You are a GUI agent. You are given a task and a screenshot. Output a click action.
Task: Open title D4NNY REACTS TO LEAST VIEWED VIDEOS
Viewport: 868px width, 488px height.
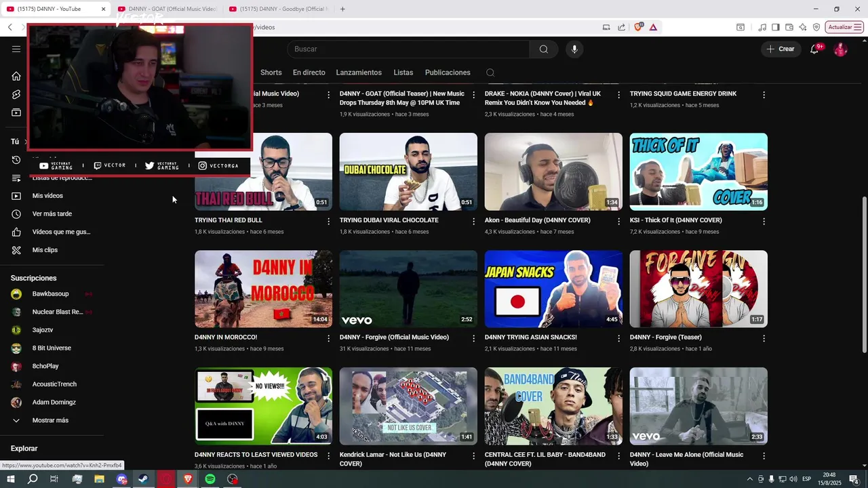pos(256,455)
